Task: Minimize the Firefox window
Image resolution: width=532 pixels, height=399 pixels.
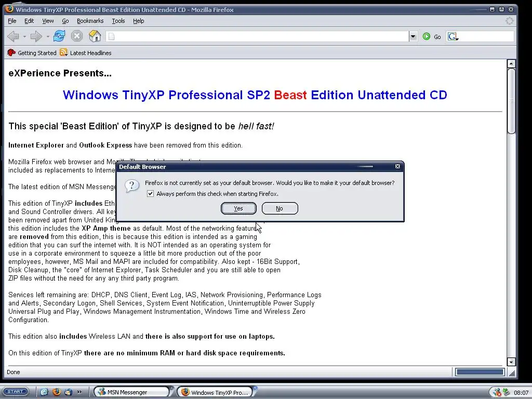Action: (x=493, y=9)
